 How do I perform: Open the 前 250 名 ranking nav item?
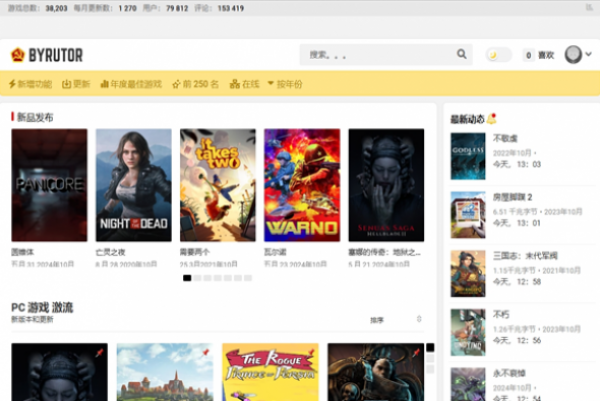coord(195,84)
